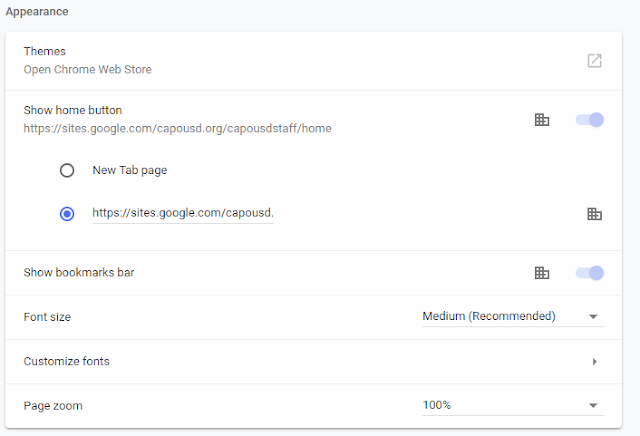Click the Font size label
This screenshot has height=436, width=640.
point(47,317)
